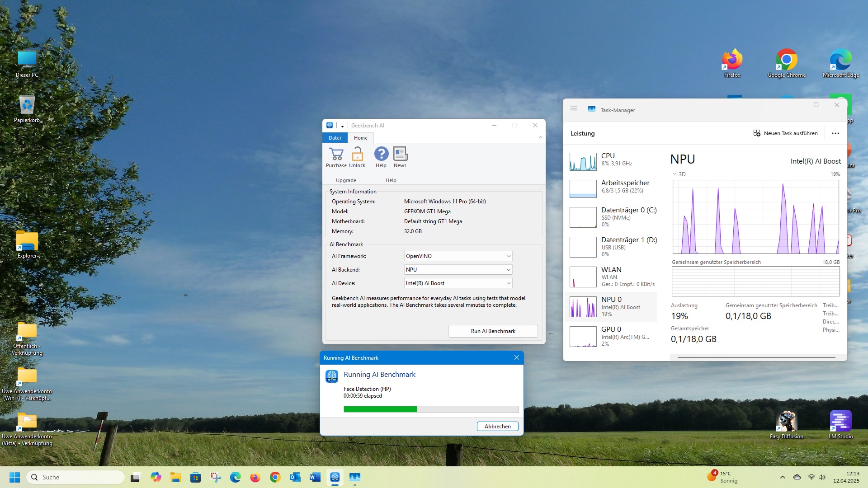Screen dimensions: 868x488
Task: Collapse the 3D graph section chevron
Action: (675, 174)
